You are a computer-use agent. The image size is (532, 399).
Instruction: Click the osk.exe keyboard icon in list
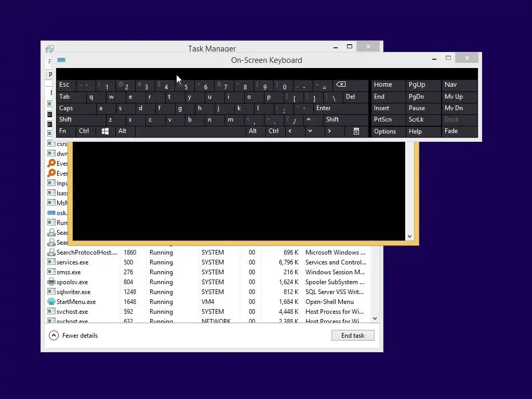(x=51, y=212)
